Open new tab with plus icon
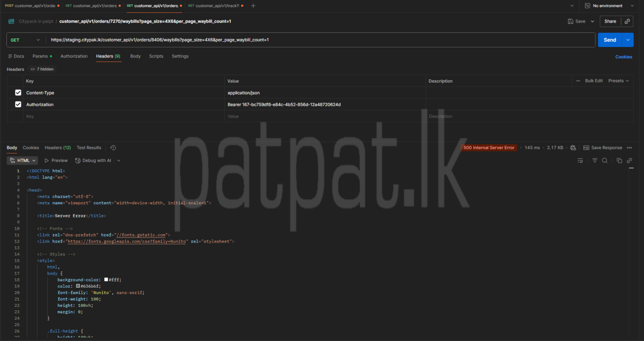The image size is (644, 341). pyautogui.click(x=253, y=6)
